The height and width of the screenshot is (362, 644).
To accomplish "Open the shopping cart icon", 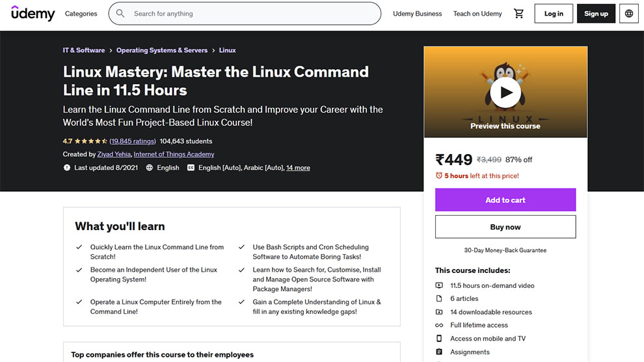I will 518,14.
